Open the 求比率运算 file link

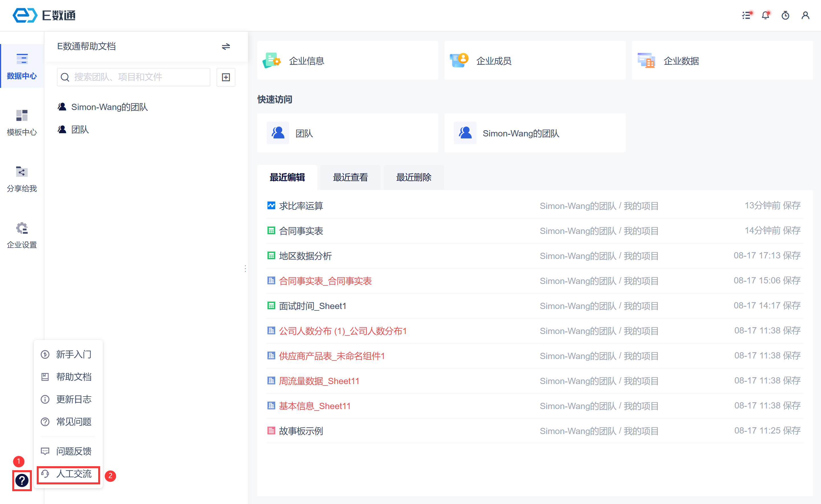click(301, 206)
